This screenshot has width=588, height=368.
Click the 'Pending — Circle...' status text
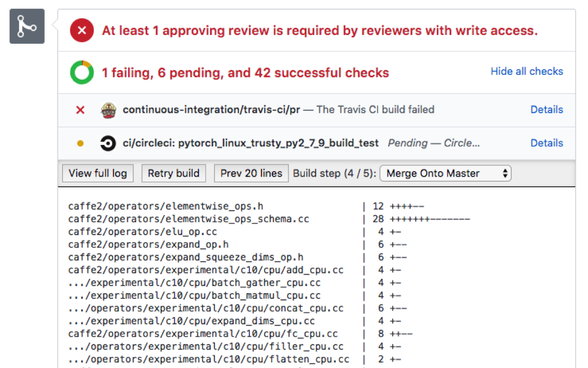434,143
